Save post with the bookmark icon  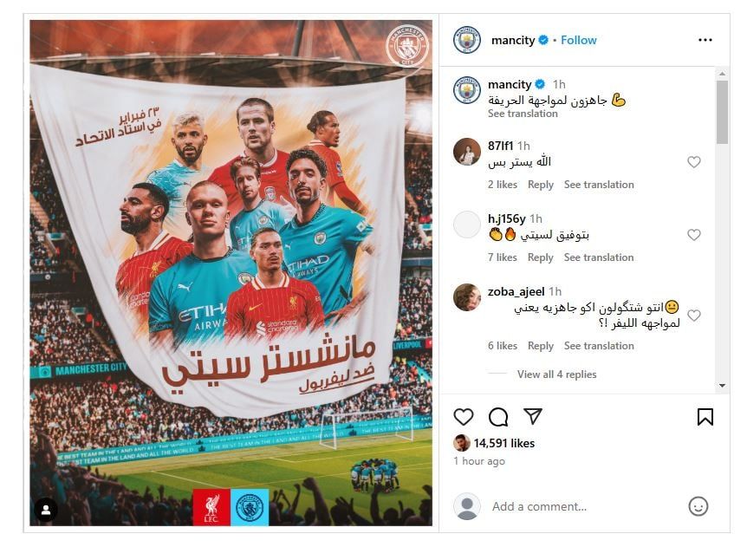[x=705, y=417]
